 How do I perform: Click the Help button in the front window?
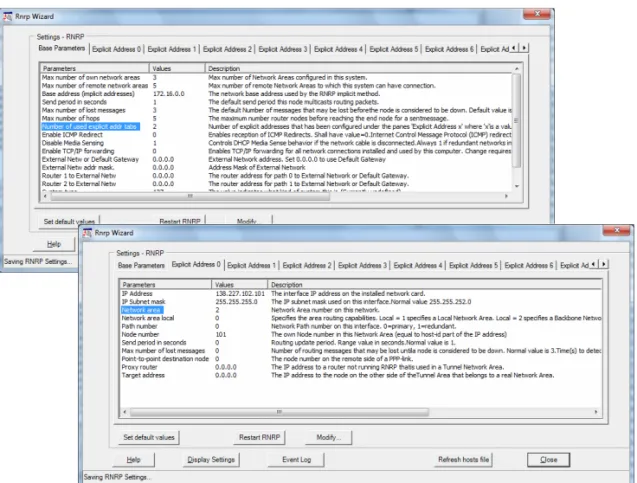click(133, 460)
